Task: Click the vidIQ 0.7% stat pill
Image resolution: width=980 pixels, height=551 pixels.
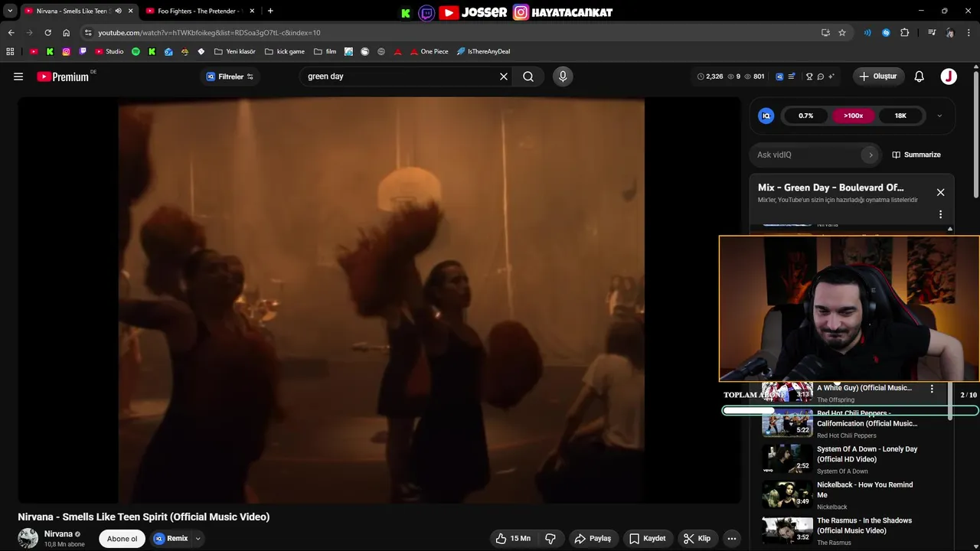Action: pyautogui.click(x=805, y=116)
